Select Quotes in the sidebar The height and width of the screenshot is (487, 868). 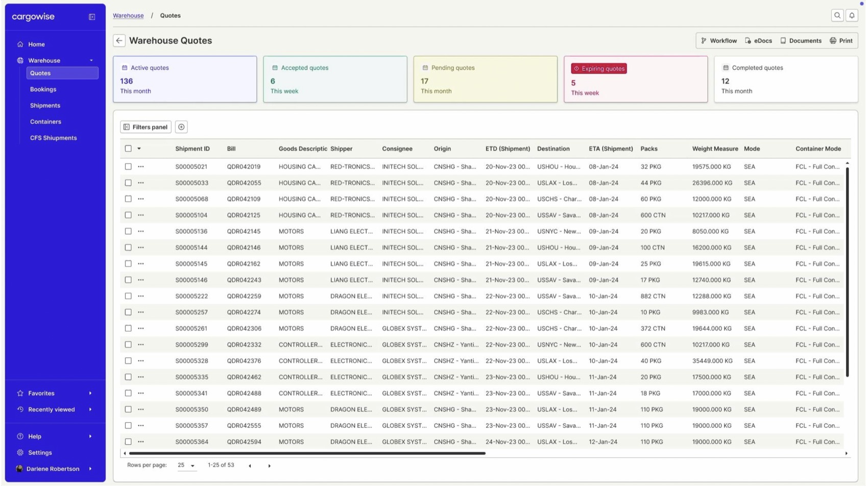(x=62, y=74)
